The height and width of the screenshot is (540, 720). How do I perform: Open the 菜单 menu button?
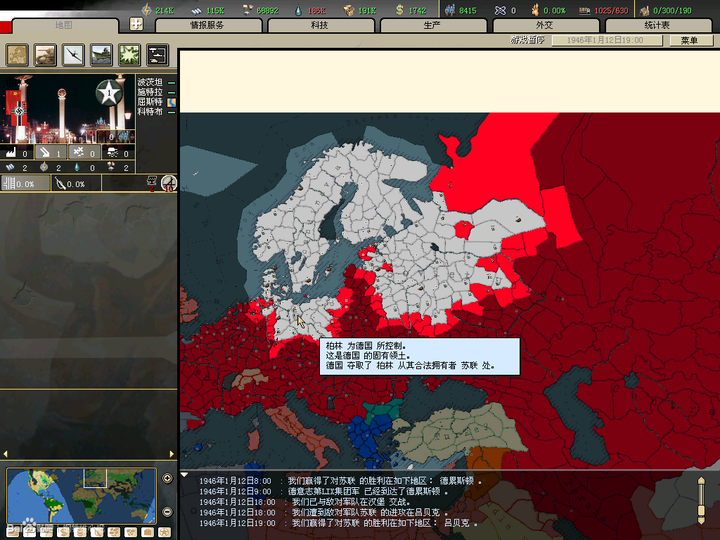pos(690,40)
